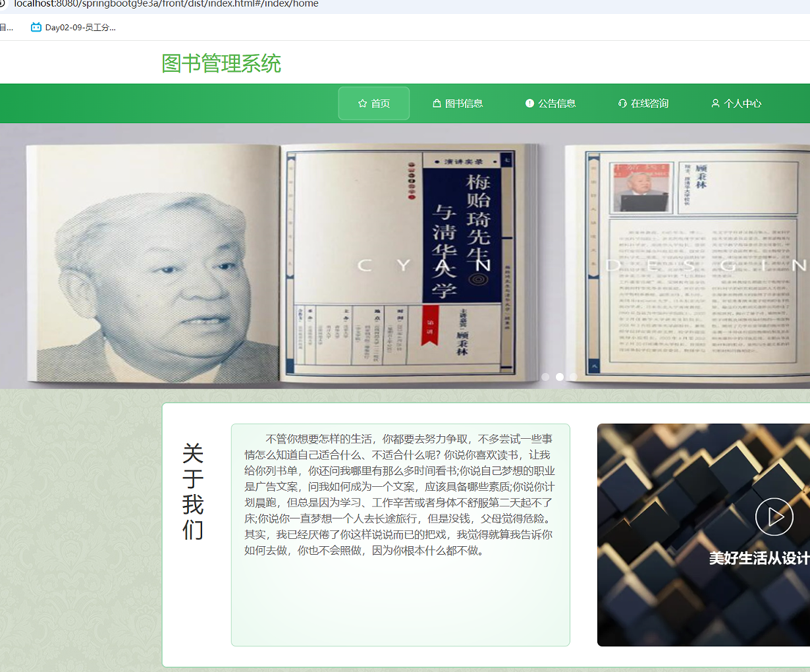Open the 个人中心 personal center
Image resolution: width=810 pixels, height=672 pixels.
click(x=736, y=103)
